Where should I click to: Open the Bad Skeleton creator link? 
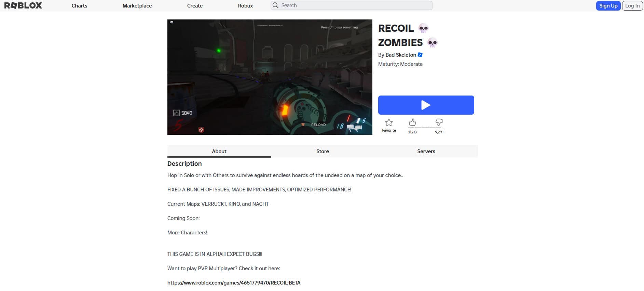click(401, 55)
